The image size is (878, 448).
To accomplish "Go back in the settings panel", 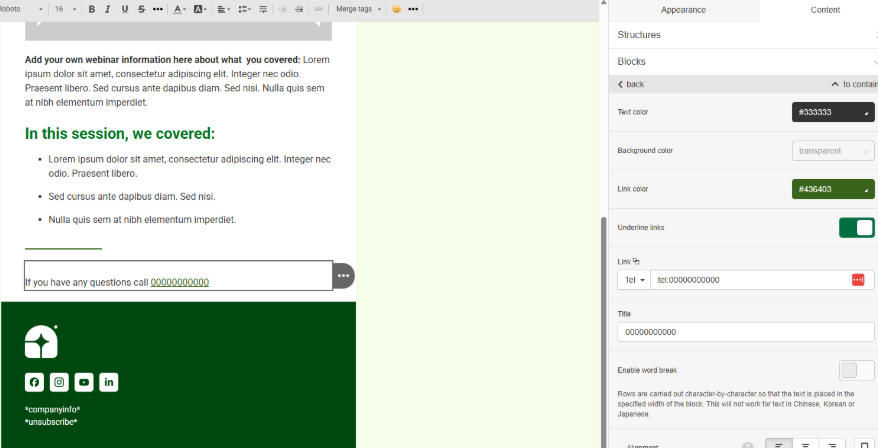I will [631, 84].
